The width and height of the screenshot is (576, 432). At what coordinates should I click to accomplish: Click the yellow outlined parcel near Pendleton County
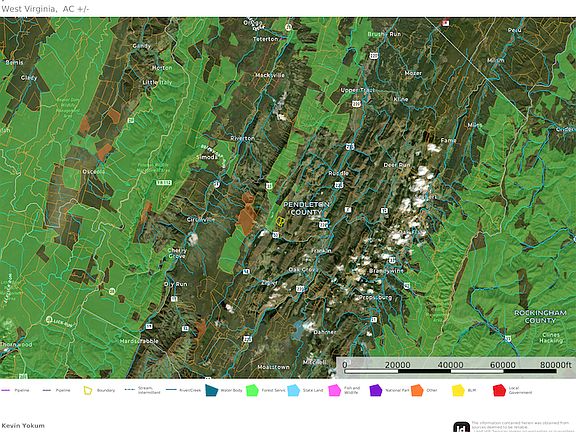tap(280, 221)
